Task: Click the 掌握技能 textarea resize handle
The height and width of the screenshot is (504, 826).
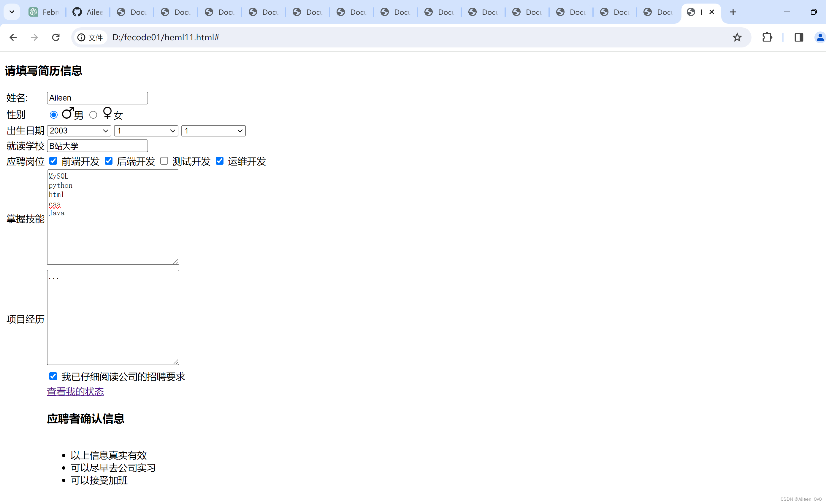Action: tap(176, 261)
